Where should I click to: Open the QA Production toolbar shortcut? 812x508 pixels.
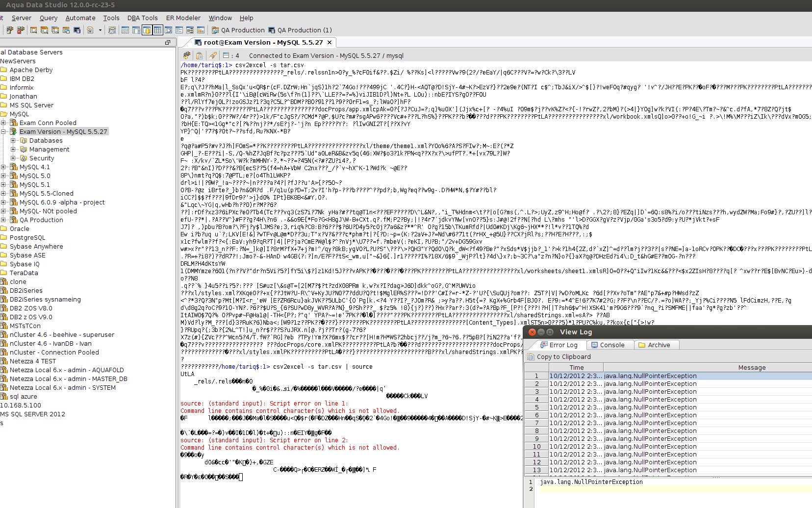238,30
